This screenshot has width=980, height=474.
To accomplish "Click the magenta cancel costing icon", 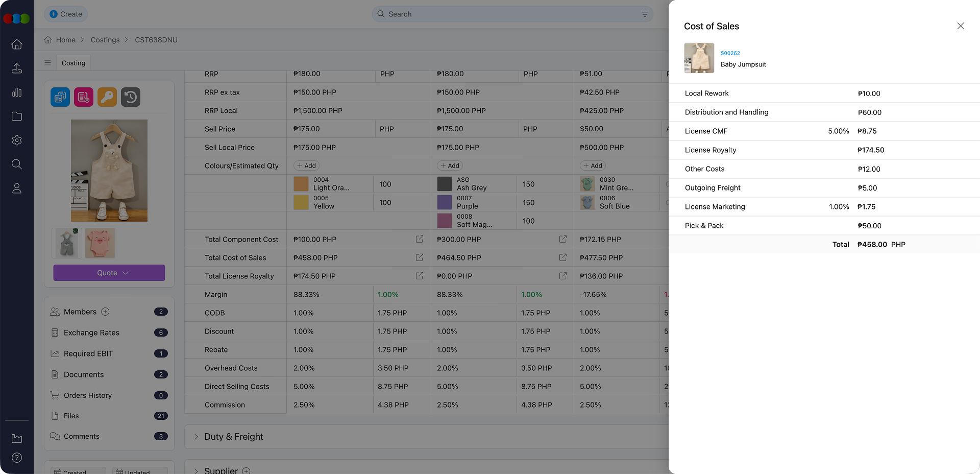I will 83,97.
